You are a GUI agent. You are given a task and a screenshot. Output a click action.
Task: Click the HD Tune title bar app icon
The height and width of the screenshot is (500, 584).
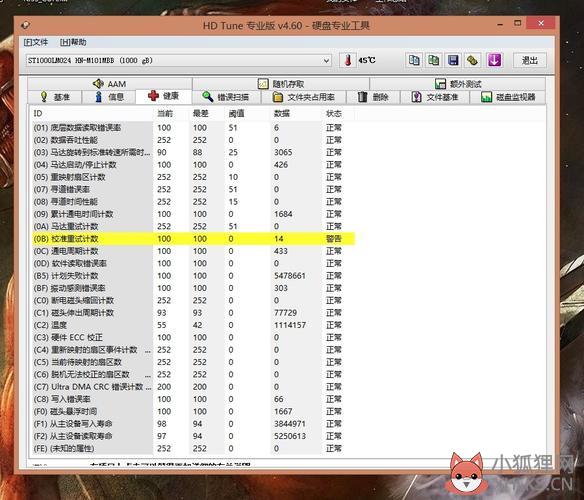coord(25,25)
